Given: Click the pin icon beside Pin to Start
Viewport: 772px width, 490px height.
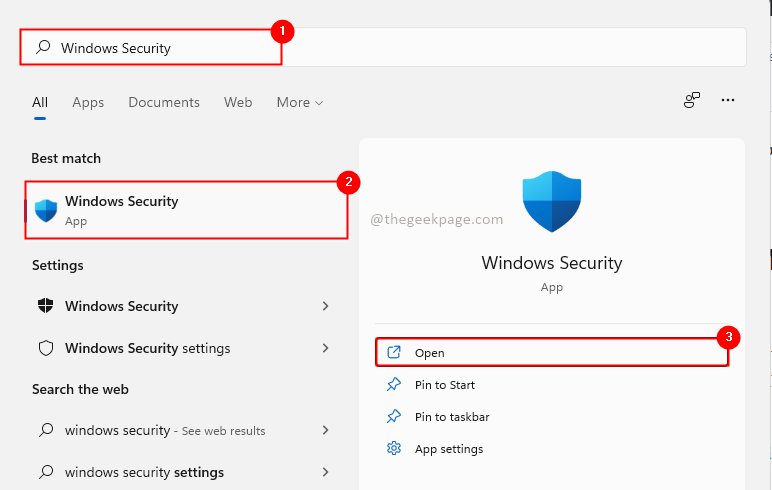Looking at the screenshot, I should (x=394, y=385).
